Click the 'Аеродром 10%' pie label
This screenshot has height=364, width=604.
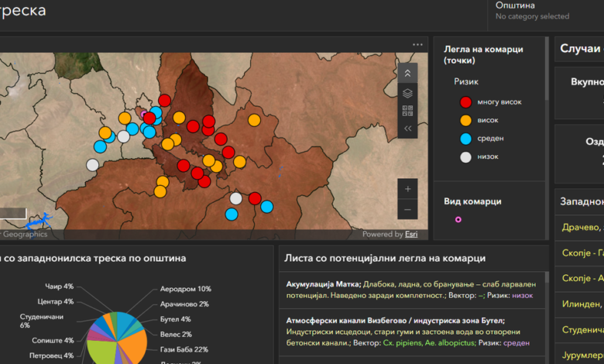[186, 289]
